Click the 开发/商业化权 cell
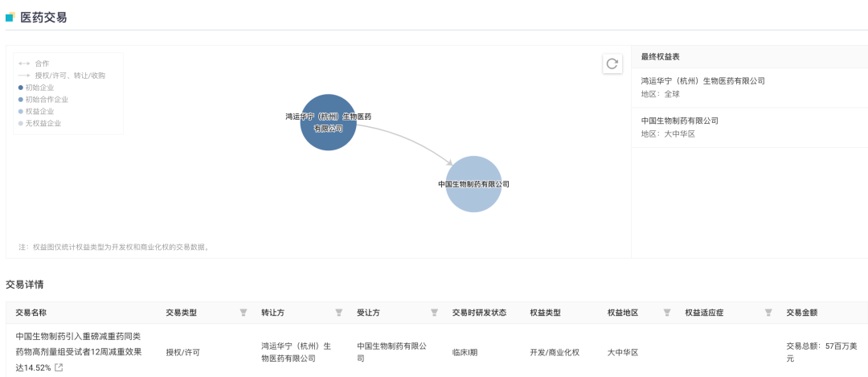The width and height of the screenshot is (868, 377). [555, 352]
